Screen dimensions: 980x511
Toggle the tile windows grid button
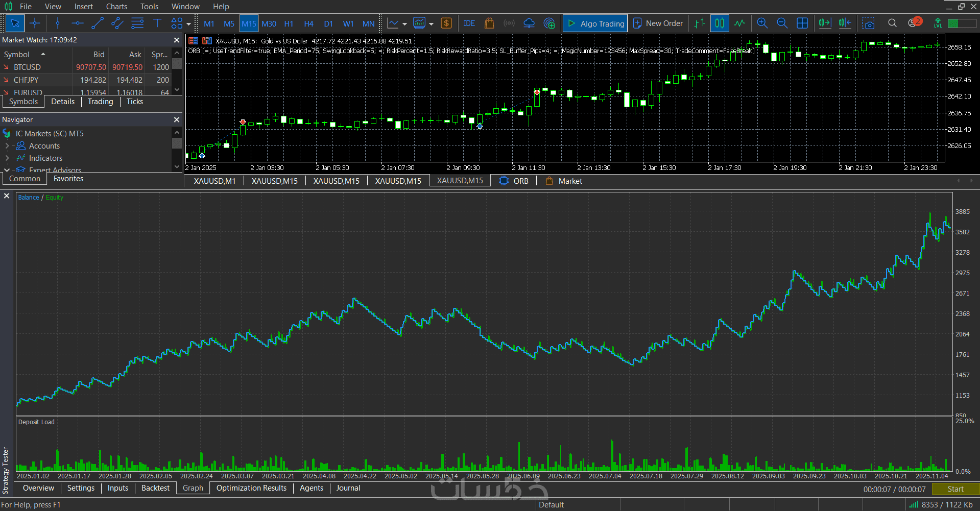tap(802, 23)
